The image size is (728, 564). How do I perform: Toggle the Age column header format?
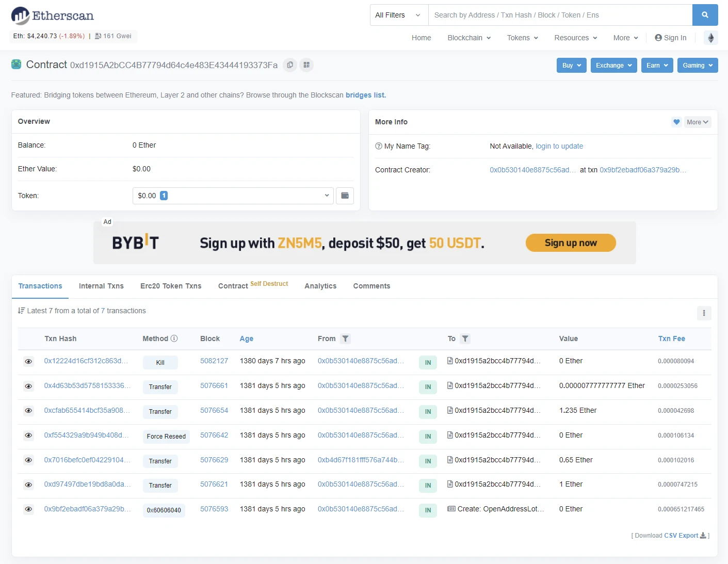click(246, 339)
